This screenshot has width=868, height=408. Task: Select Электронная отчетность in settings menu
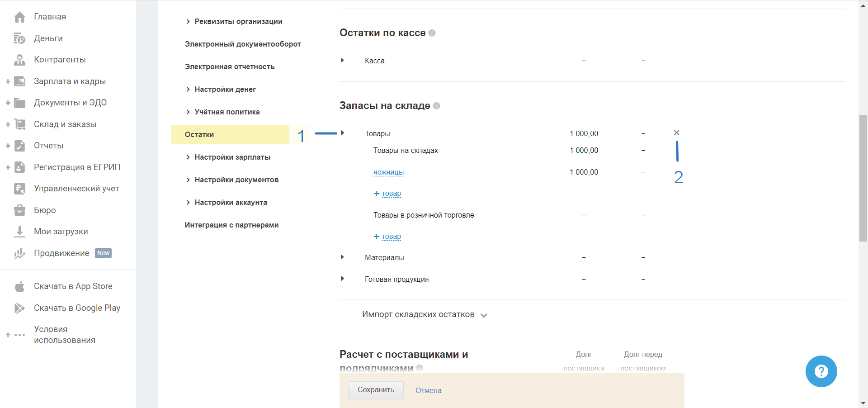(230, 67)
